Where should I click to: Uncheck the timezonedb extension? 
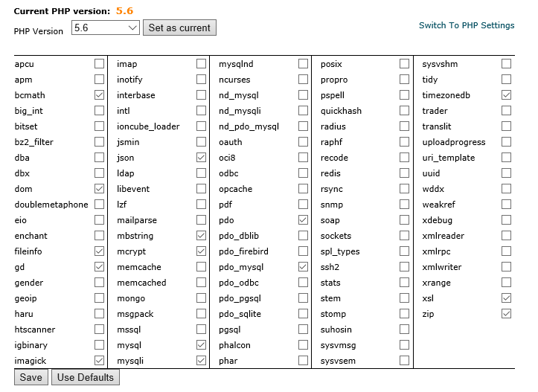506,95
